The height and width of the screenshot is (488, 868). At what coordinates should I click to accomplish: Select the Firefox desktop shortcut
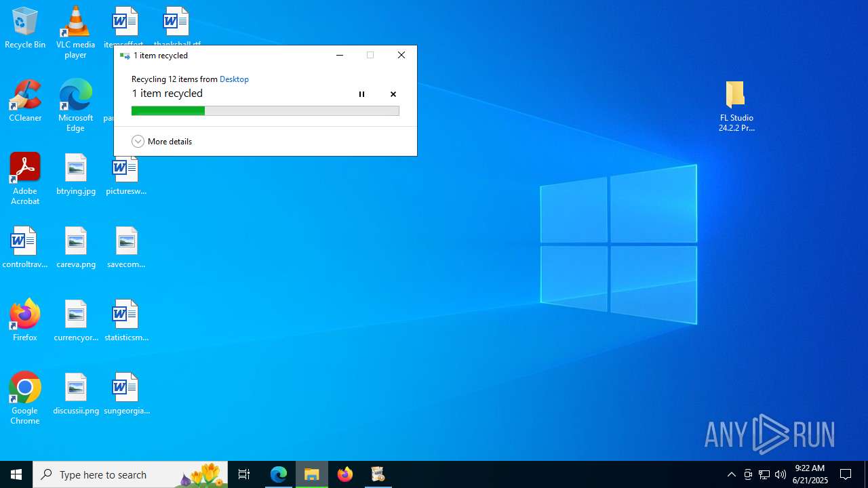coord(25,320)
